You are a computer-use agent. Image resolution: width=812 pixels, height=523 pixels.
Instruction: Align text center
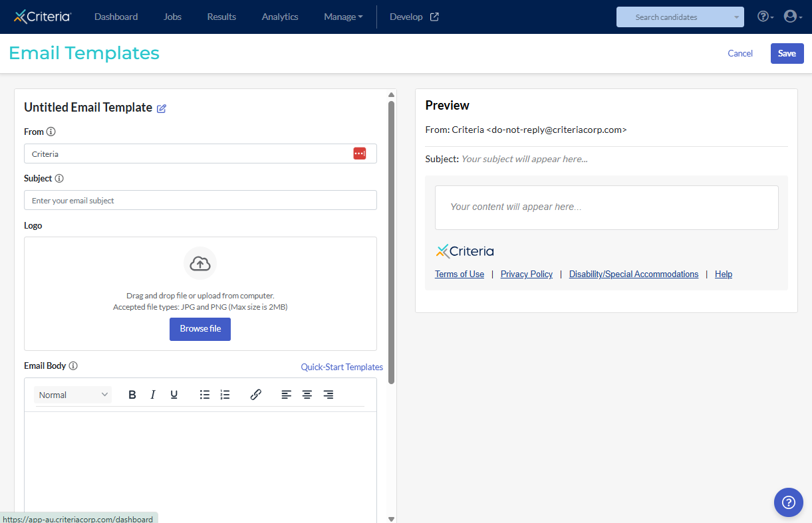pyautogui.click(x=307, y=395)
